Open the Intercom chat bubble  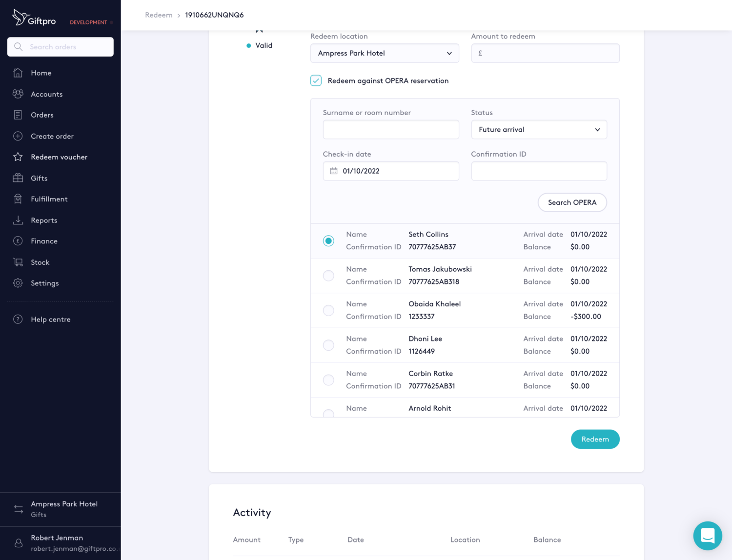click(x=708, y=536)
